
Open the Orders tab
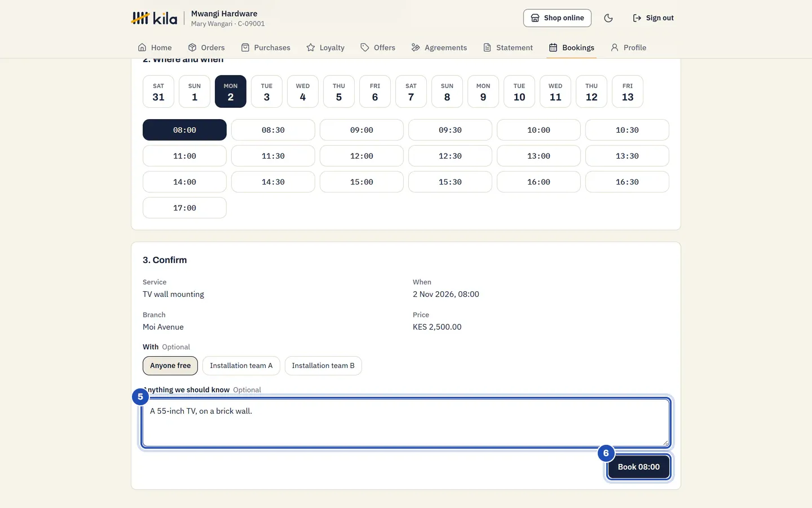click(x=206, y=47)
